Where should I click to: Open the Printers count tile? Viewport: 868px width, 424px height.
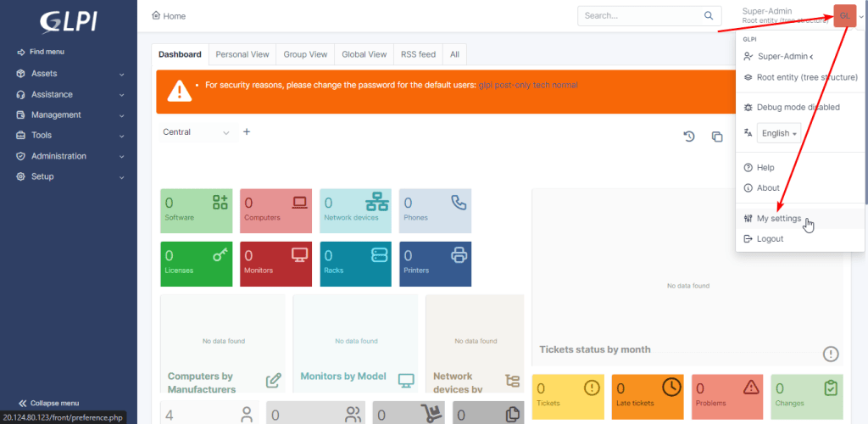click(435, 264)
